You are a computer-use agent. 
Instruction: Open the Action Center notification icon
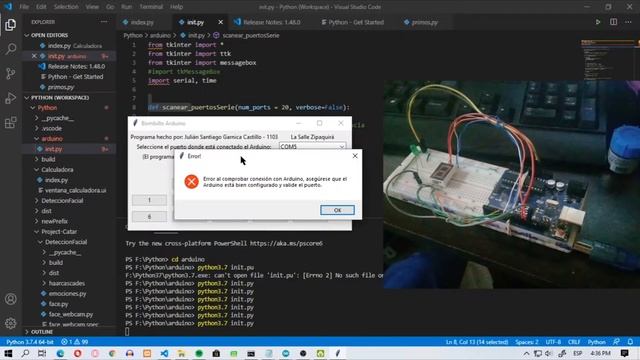pos(624,353)
